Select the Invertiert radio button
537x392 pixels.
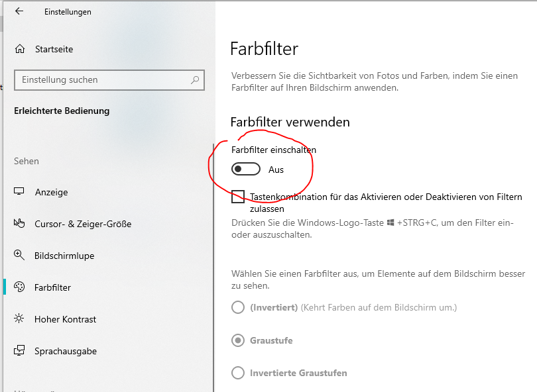pyautogui.click(x=238, y=307)
